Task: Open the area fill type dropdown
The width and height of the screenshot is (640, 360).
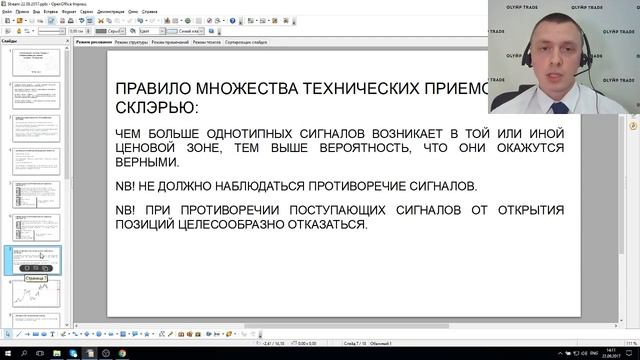Action: (x=162, y=31)
